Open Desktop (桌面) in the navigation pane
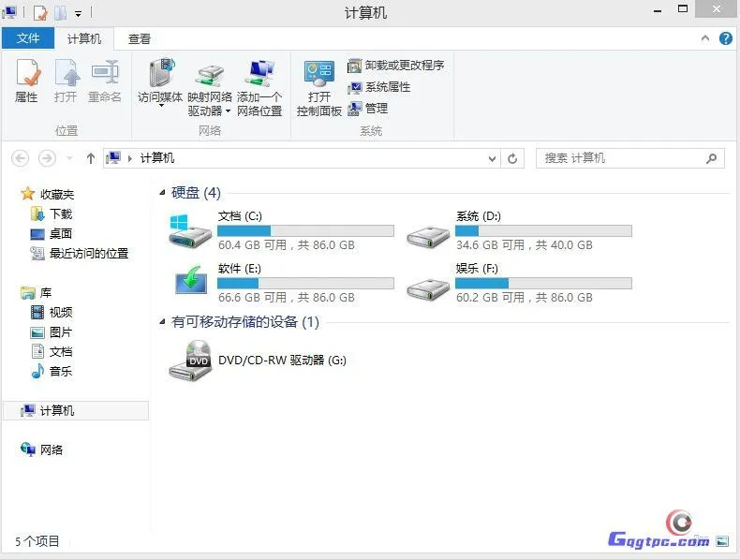 (52, 233)
